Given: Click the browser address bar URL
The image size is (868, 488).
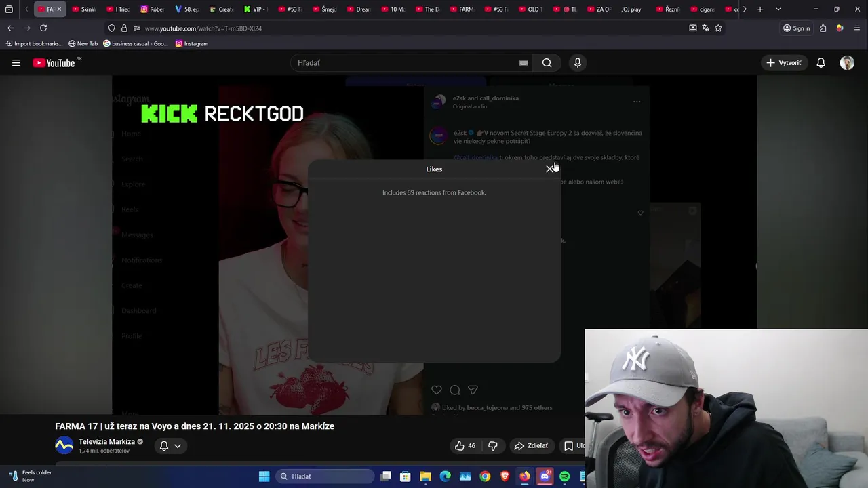Looking at the screenshot, I should (x=203, y=28).
